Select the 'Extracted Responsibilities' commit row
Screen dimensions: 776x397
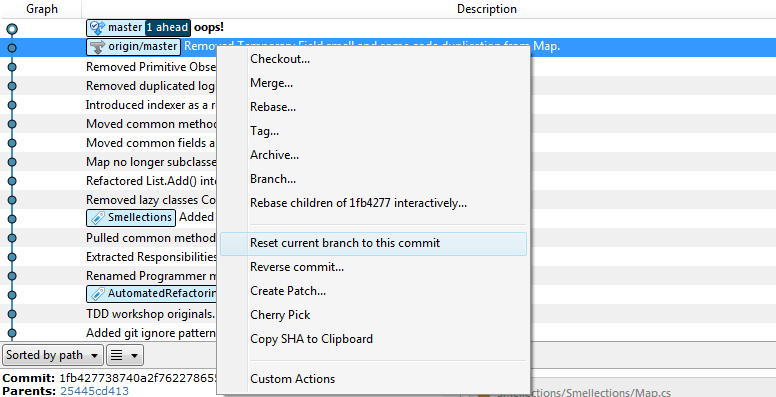tap(108, 257)
